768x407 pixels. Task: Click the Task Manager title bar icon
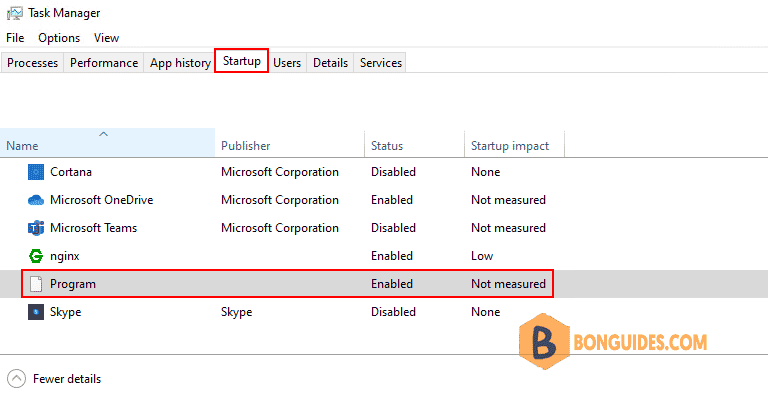(15, 13)
